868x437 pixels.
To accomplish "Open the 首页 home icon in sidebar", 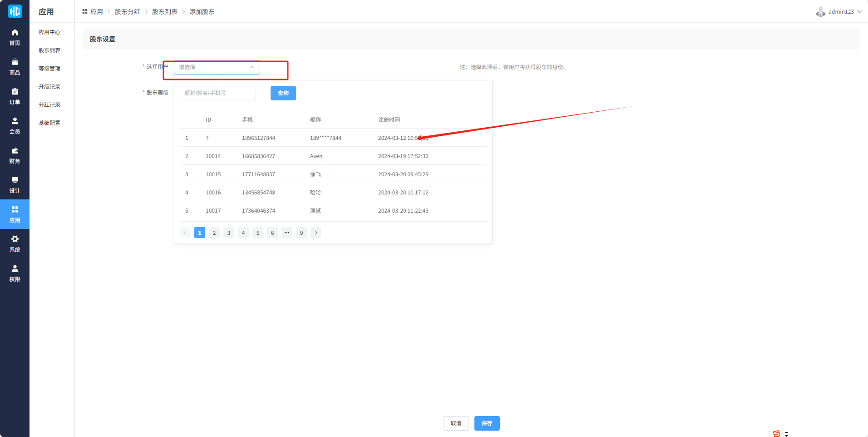I will [15, 33].
